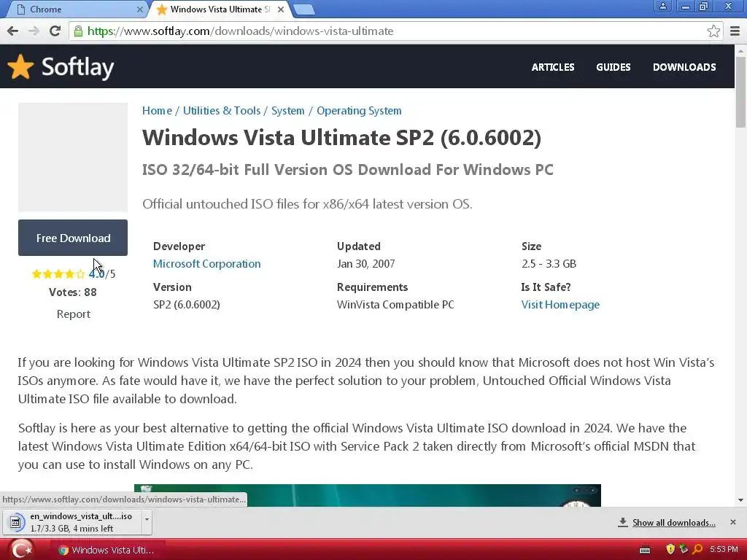The width and height of the screenshot is (747, 560).
Task: Click the star rating icons
Action: 58,274
